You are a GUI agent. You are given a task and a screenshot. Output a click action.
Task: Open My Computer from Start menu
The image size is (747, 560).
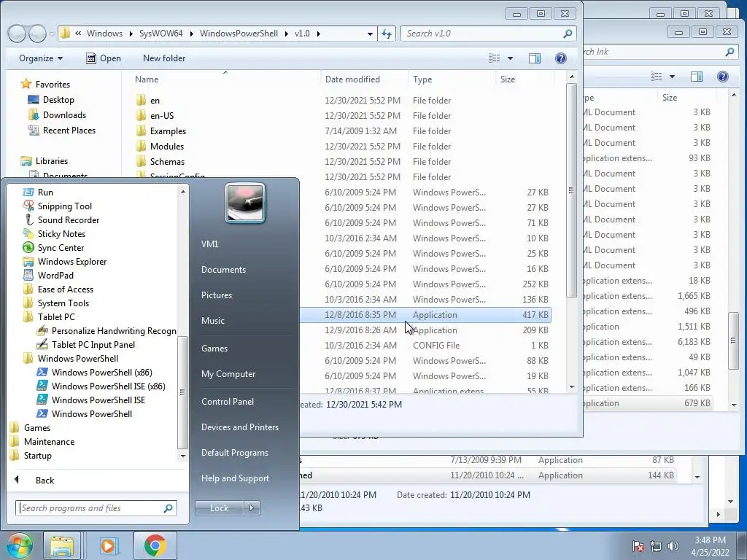228,374
